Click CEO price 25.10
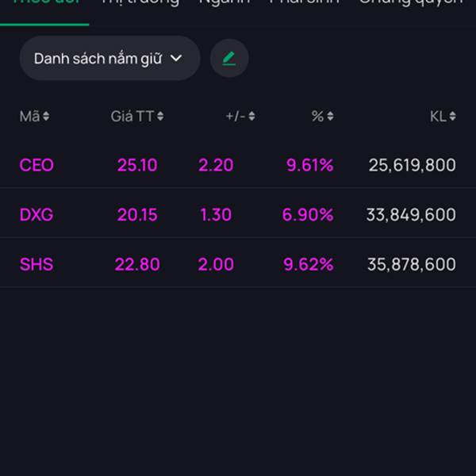Screen dimensions: 476x476 tap(137, 165)
